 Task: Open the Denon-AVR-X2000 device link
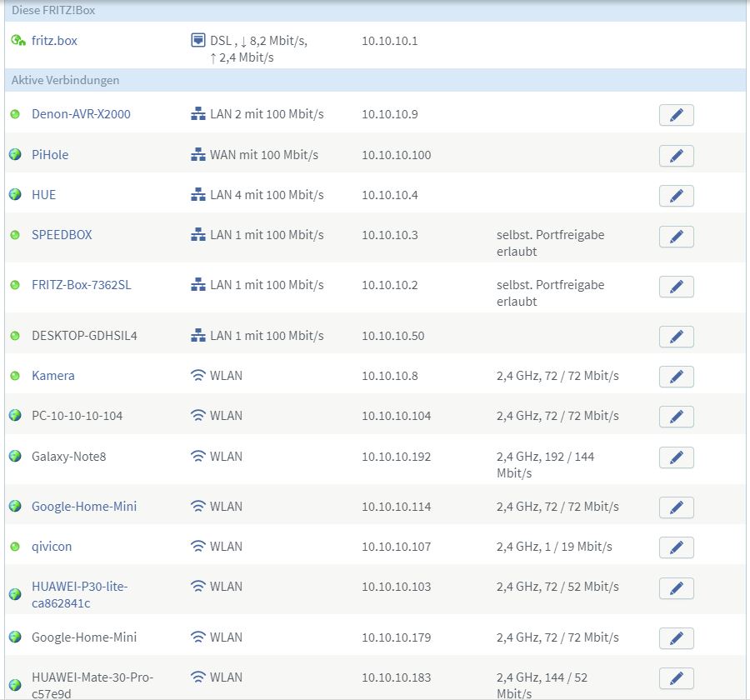81,114
